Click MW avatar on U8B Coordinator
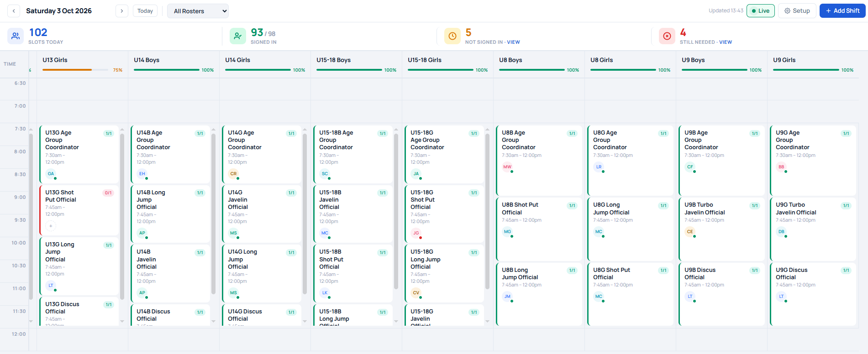The width and height of the screenshot is (868, 354). 507,167
